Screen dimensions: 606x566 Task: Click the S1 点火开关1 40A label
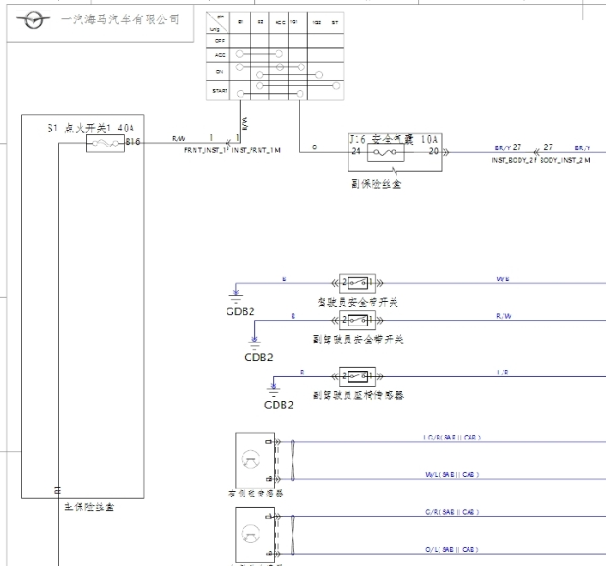[x=91, y=128]
